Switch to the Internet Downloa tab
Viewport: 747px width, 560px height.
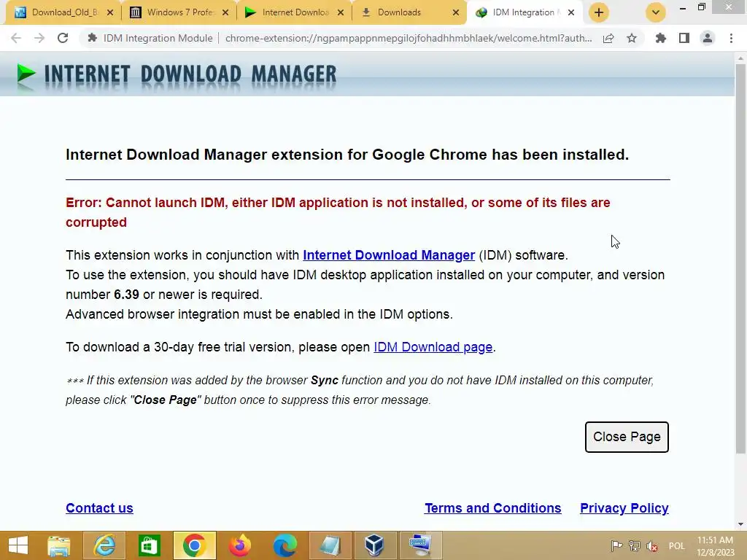[295, 12]
